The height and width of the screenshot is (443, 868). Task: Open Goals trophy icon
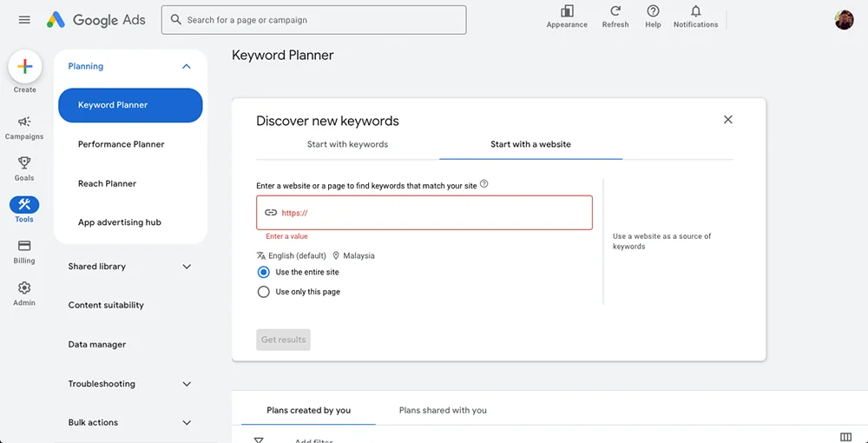click(x=24, y=163)
